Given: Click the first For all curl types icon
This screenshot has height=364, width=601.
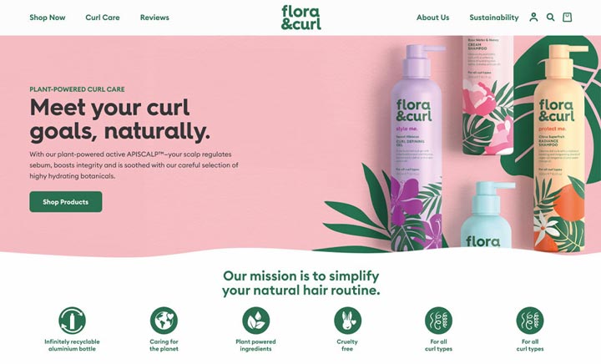Looking at the screenshot, I should point(438,321).
